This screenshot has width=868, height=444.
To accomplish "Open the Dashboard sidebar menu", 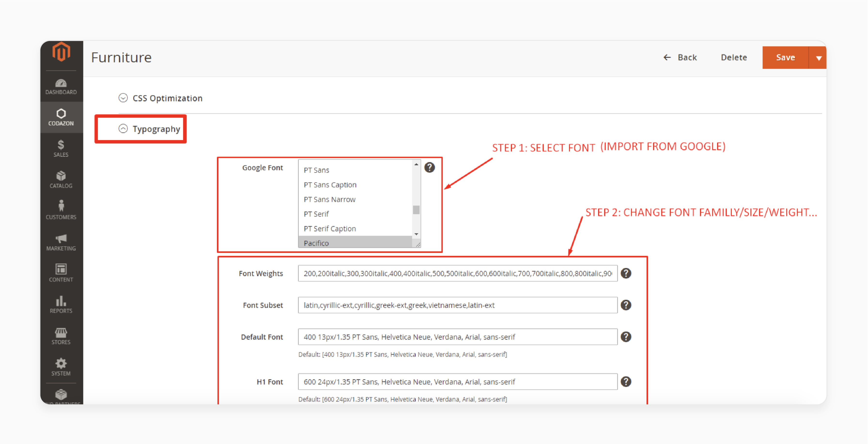I will click(x=61, y=87).
